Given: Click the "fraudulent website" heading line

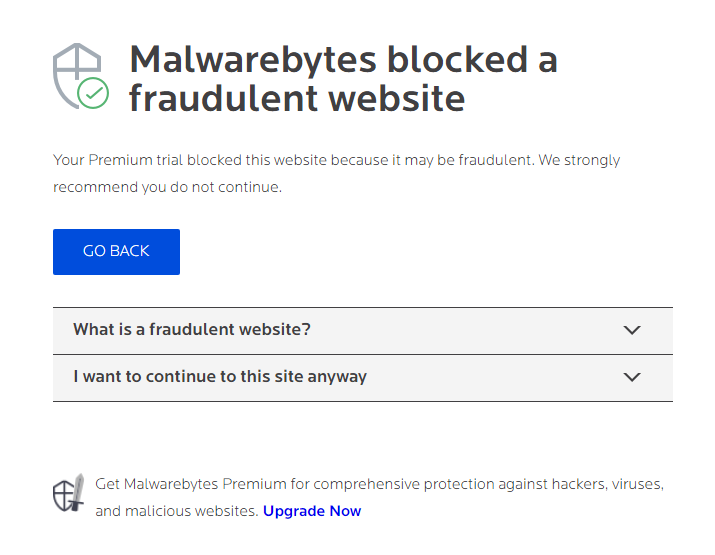Looking at the screenshot, I should [x=297, y=98].
